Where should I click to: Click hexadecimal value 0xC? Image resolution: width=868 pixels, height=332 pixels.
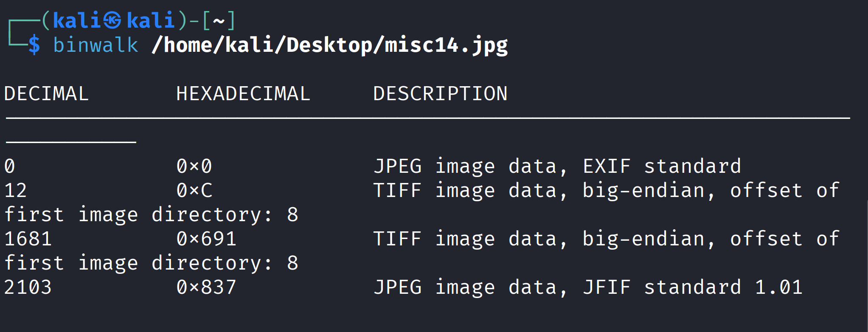(x=194, y=190)
